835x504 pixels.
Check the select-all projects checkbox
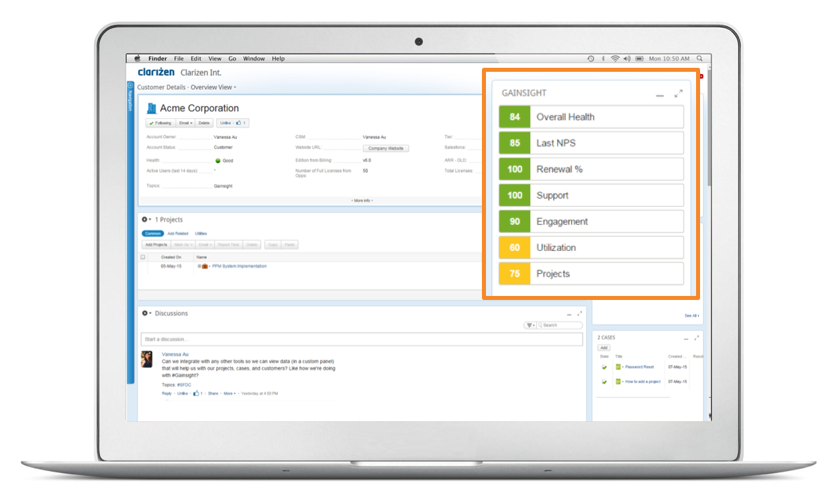tap(143, 257)
